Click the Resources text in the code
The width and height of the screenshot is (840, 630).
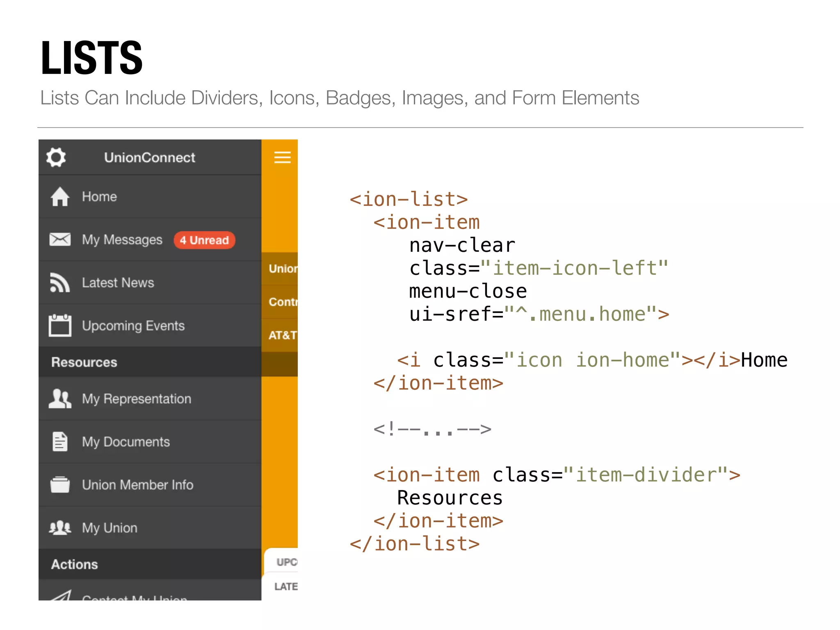pos(450,498)
